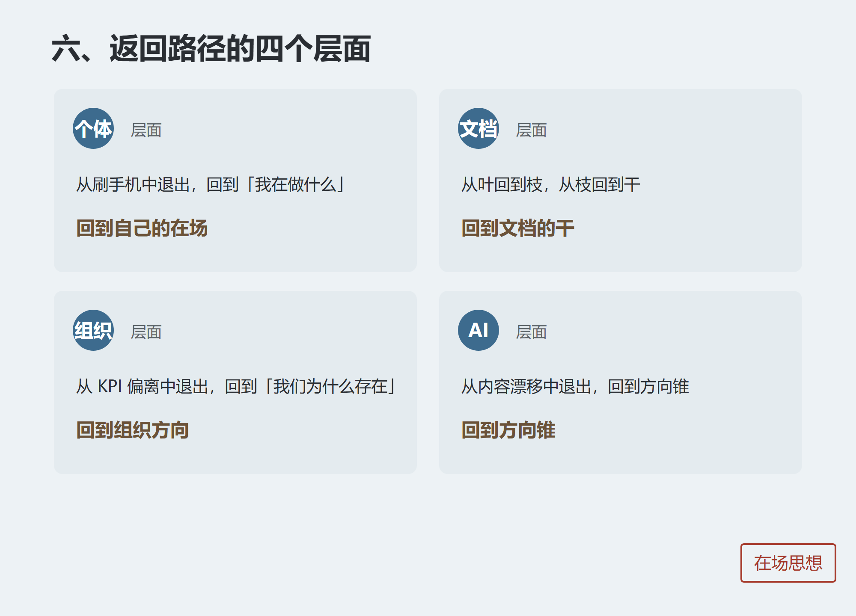Screen dimensions: 856x616
Task: Click text 从叶回到枝，从枝回到干
Action: pos(551,185)
